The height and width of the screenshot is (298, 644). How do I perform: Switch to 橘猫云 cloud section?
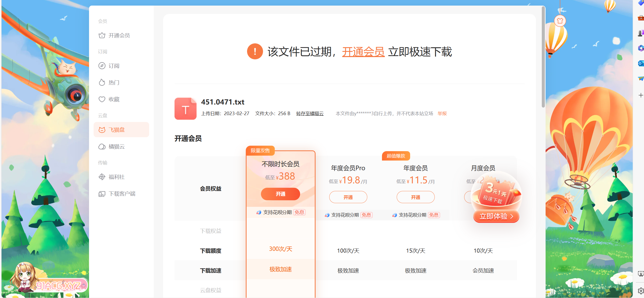(116, 147)
